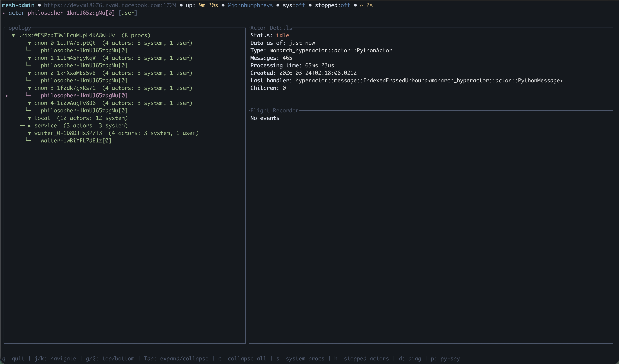Image resolution: width=619 pixels, height=364 pixels.
Task: Collapse the waiter_0-1D8DJHs3P7T3 proc arrow
Action: (x=30, y=133)
